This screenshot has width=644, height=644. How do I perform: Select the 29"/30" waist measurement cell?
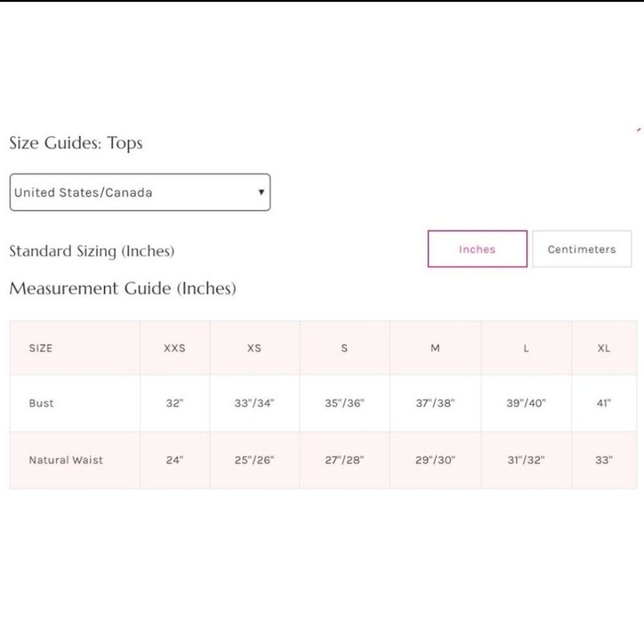pos(435,460)
